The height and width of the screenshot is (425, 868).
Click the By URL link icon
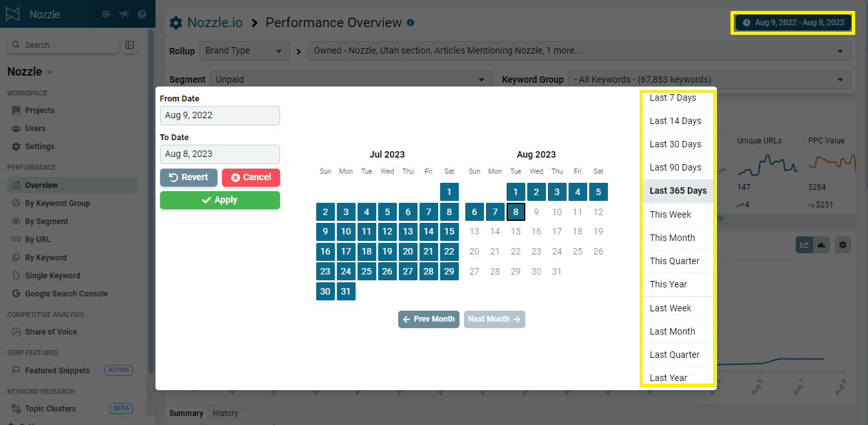coord(16,240)
